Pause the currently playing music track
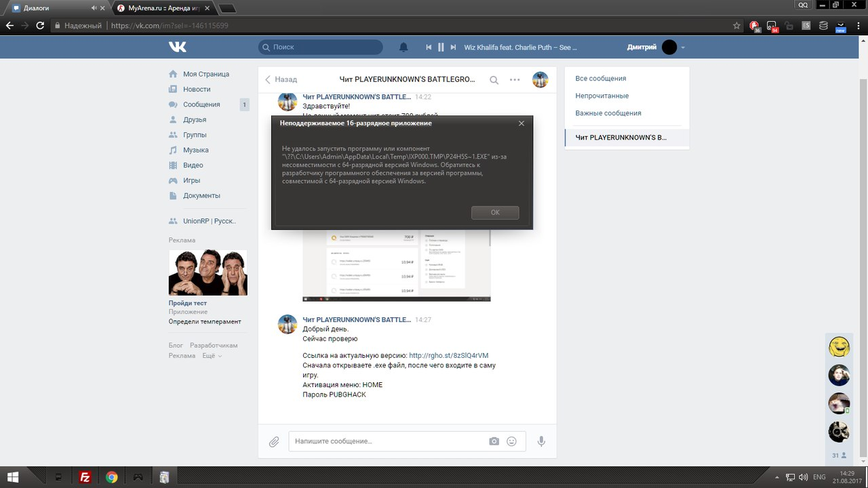868x488 pixels. point(441,47)
